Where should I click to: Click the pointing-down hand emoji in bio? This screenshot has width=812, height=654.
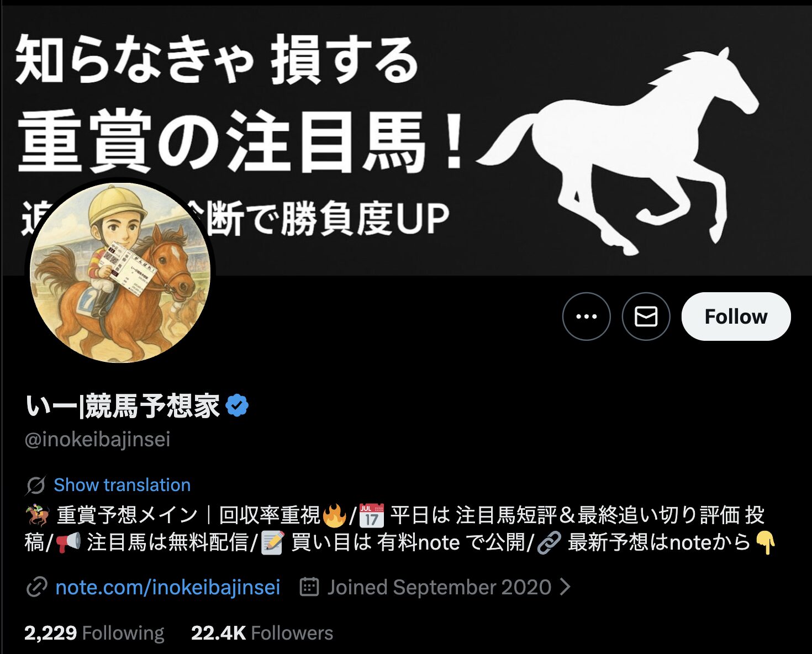click(766, 542)
